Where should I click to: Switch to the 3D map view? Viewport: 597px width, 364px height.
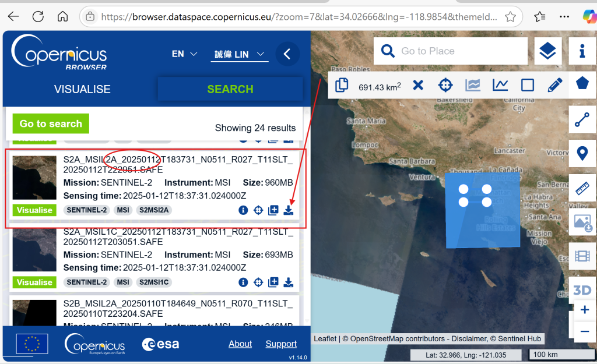(x=582, y=290)
